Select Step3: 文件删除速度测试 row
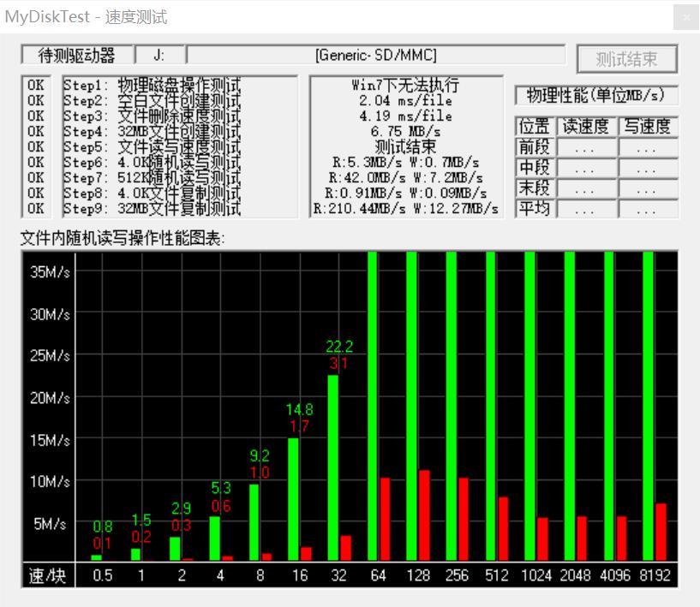 (152, 116)
